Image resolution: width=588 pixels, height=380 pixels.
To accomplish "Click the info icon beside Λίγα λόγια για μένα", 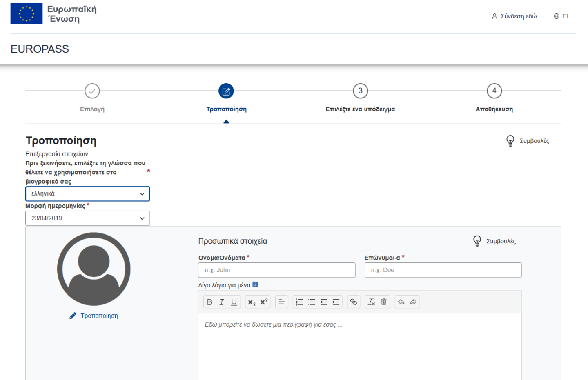I will pyautogui.click(x=255, y=284).
